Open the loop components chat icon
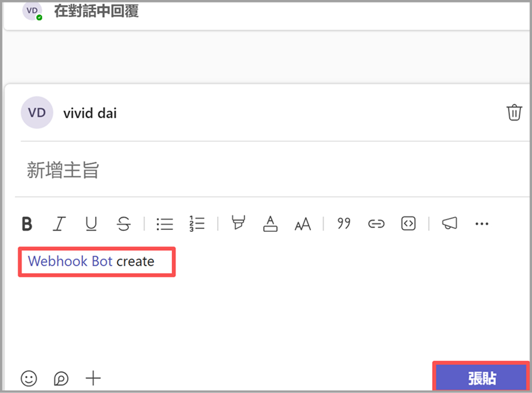Viewport: 532px width, 393px height. 61,379
